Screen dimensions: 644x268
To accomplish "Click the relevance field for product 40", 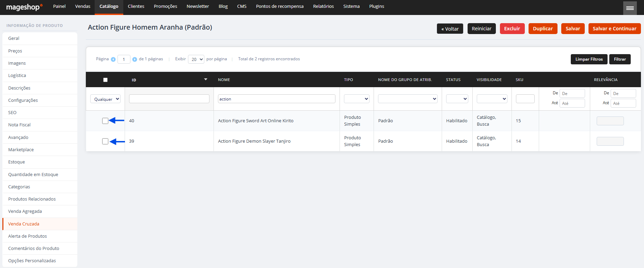I will pyautogui.click(x=610, y=121).
